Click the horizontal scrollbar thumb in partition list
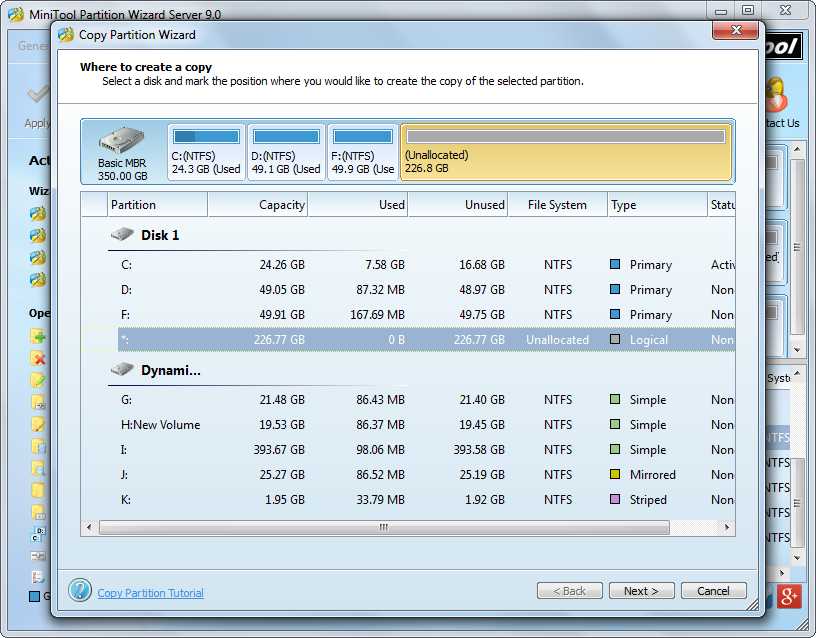 (x=384, y=528)
